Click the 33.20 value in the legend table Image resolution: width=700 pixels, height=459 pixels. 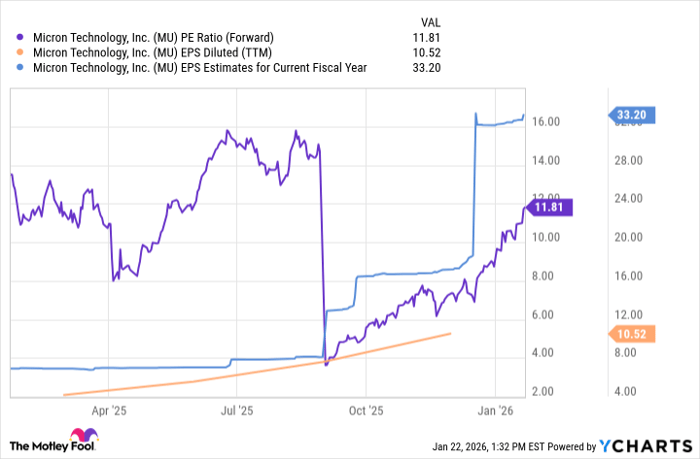point(426,68)
